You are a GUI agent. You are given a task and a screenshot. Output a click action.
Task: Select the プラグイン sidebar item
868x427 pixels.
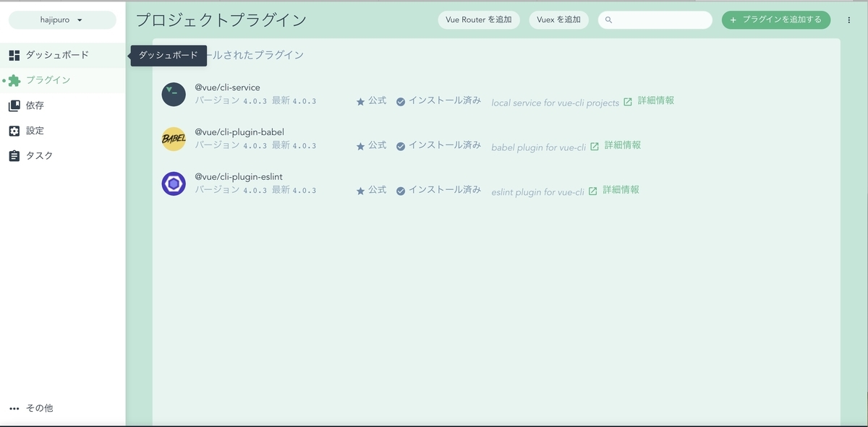[x=63, y=80]
